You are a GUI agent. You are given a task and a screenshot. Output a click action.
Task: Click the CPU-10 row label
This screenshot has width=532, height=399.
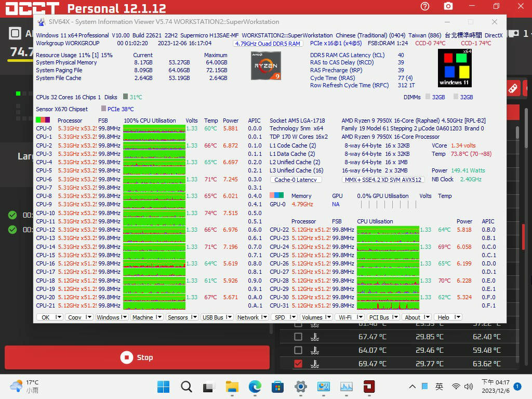pyautogui.click(x=46, y=212)
